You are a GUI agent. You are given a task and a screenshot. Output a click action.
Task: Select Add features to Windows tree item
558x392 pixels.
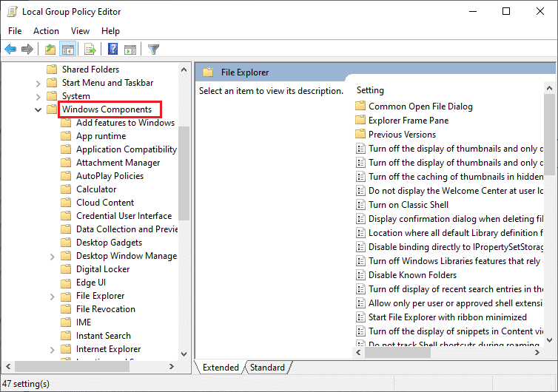[x=125, y=122]
